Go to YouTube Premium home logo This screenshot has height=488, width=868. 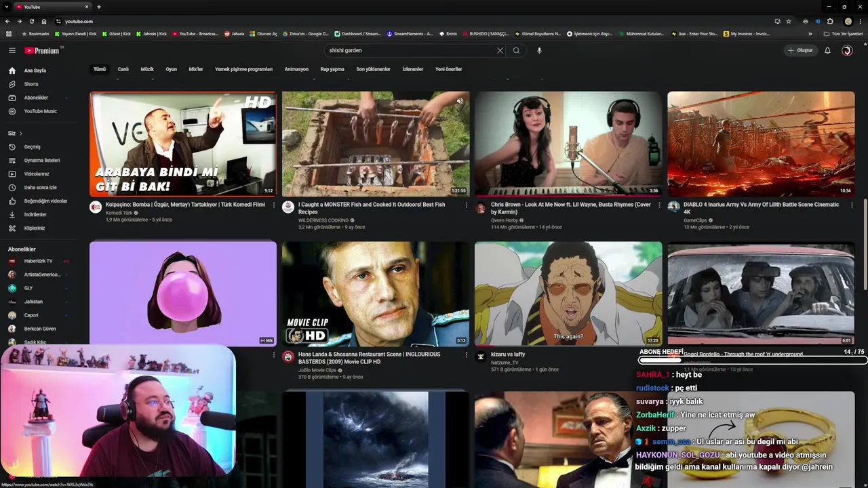click(x=43, y=50)
